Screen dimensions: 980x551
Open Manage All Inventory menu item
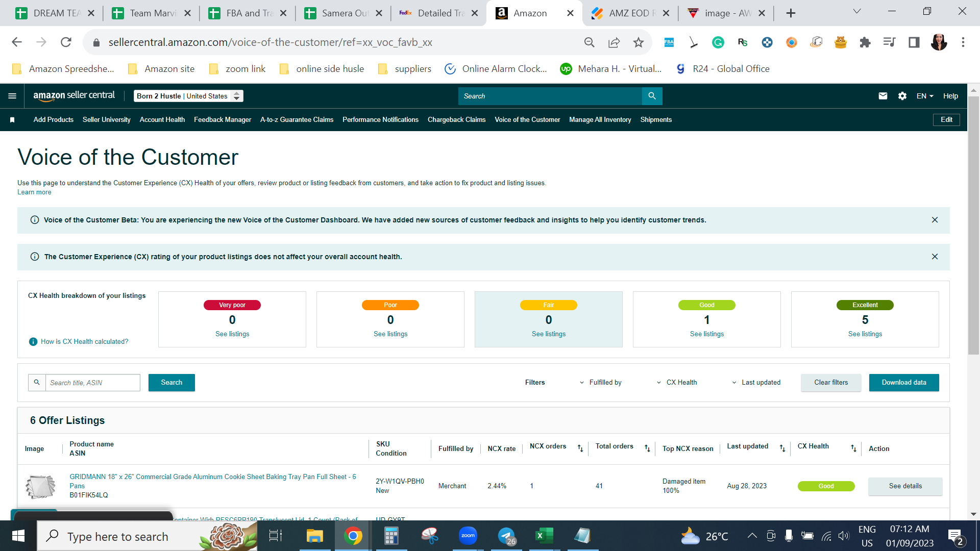600,120
